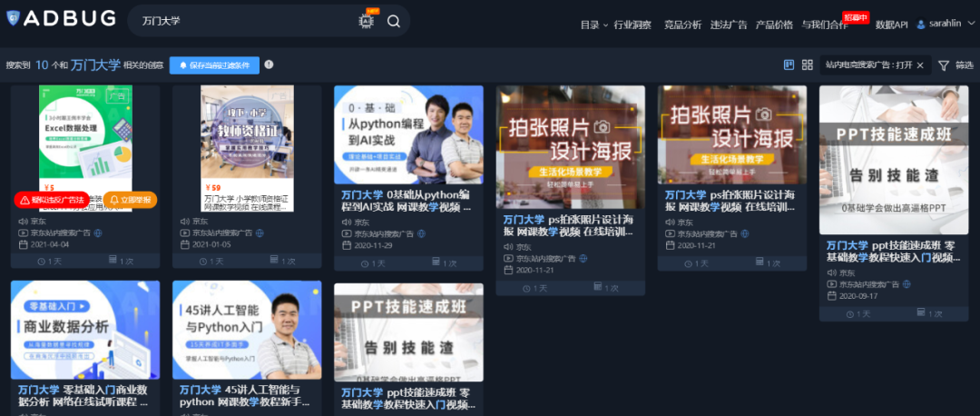Click speaker icon on 2020-09-17 card

pyautogui.click(x=832, y=272)
